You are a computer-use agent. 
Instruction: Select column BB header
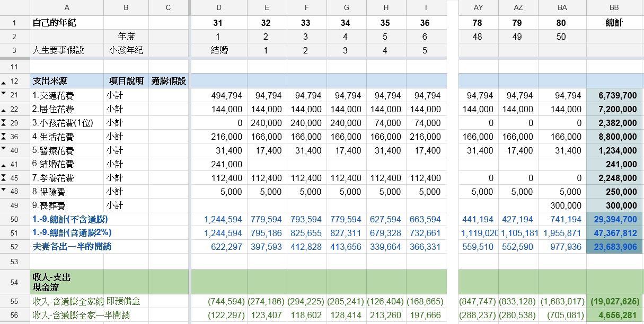pyautogui.click(x=614, y=7)
